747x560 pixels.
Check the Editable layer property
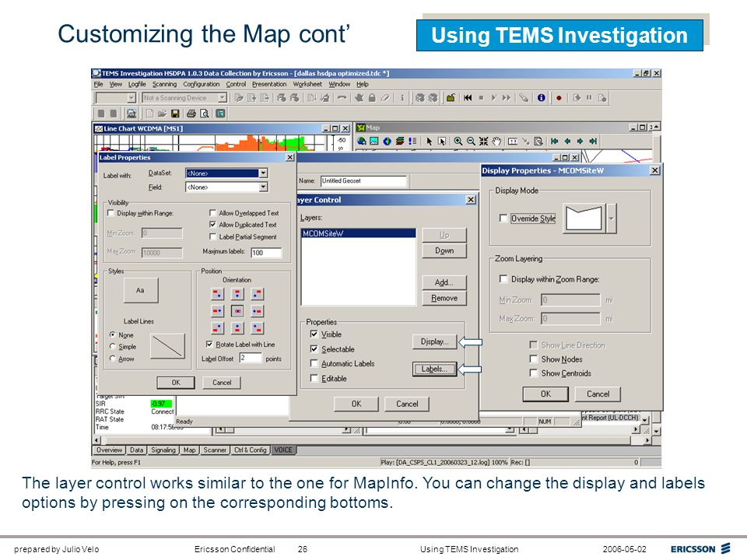click(x=314, y=378)
